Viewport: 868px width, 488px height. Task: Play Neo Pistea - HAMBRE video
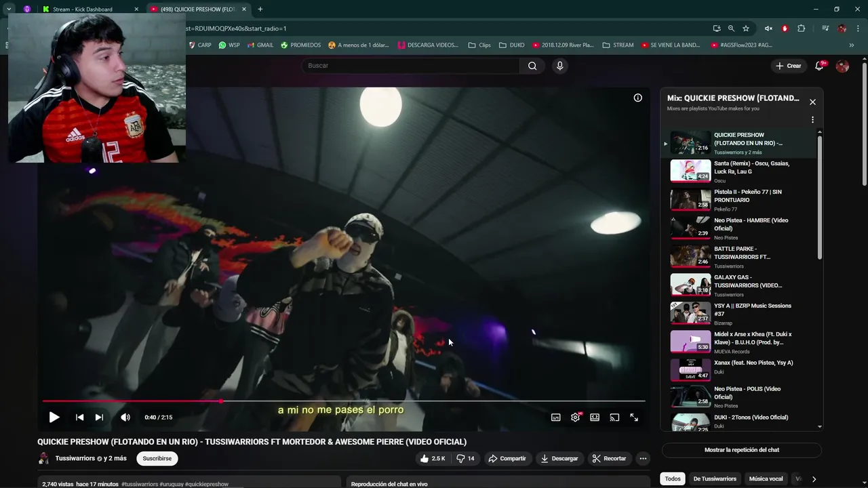click(739, 228)
